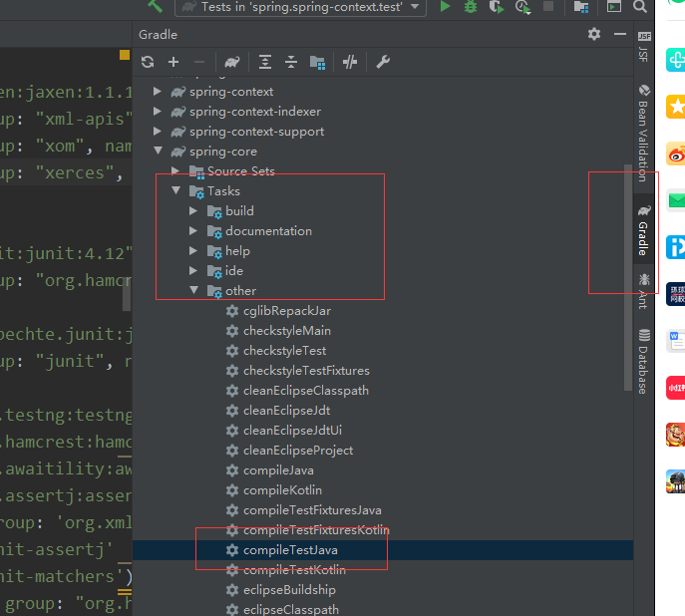This screenshot has height=616, width=685.
Task: Click the Profiler run icon
Action: pyautogui.click(x=522, y=7)
